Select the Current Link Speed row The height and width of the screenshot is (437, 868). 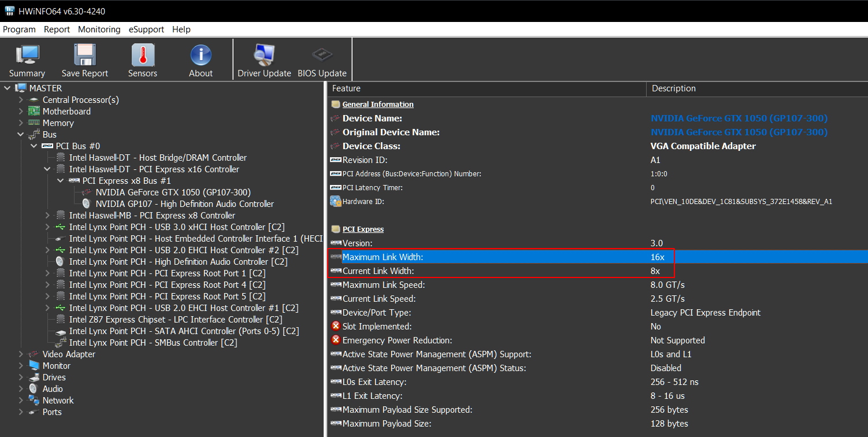click(598, 298)
